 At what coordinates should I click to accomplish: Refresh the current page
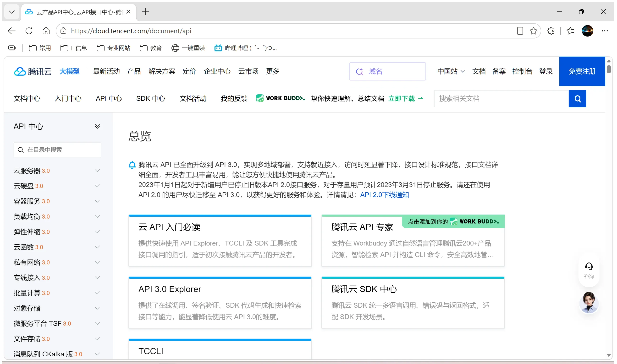pyautogui.click(x=29, y=31)
